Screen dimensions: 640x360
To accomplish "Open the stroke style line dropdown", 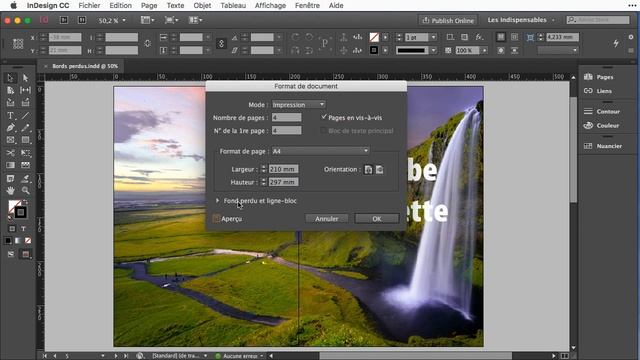I will 434,50.
